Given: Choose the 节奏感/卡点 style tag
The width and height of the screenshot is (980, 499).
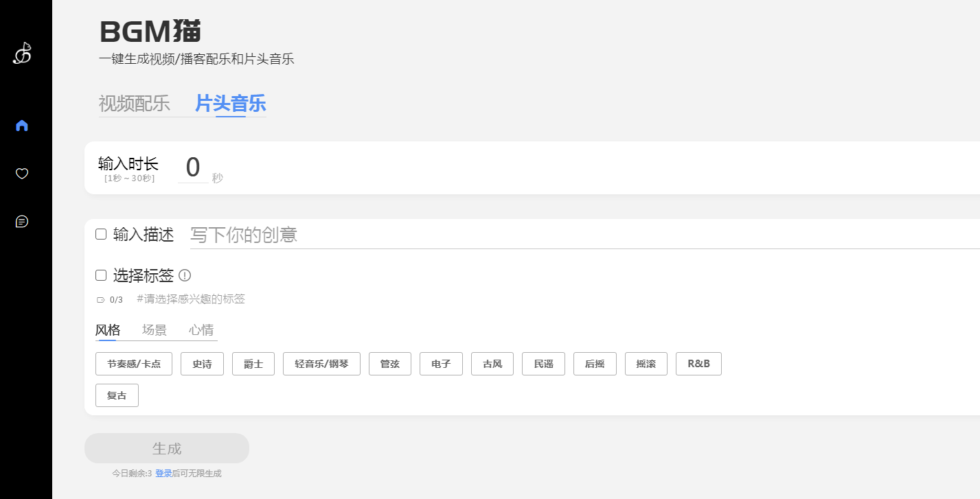Looking at the screenshot, I should [134, 364].
